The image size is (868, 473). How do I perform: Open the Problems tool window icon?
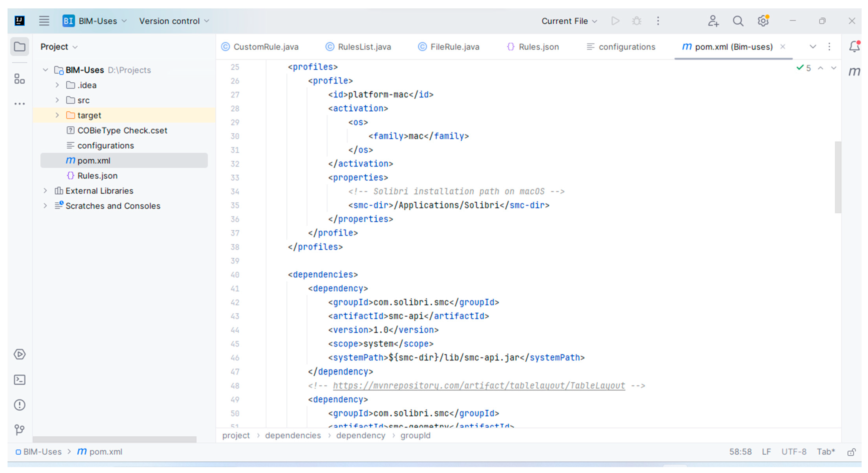click(20, 405)
